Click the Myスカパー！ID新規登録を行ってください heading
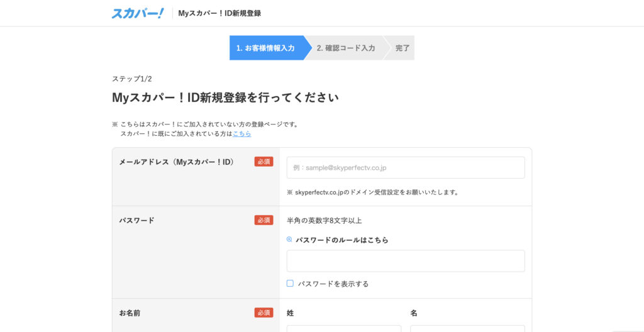 [226, 98]
